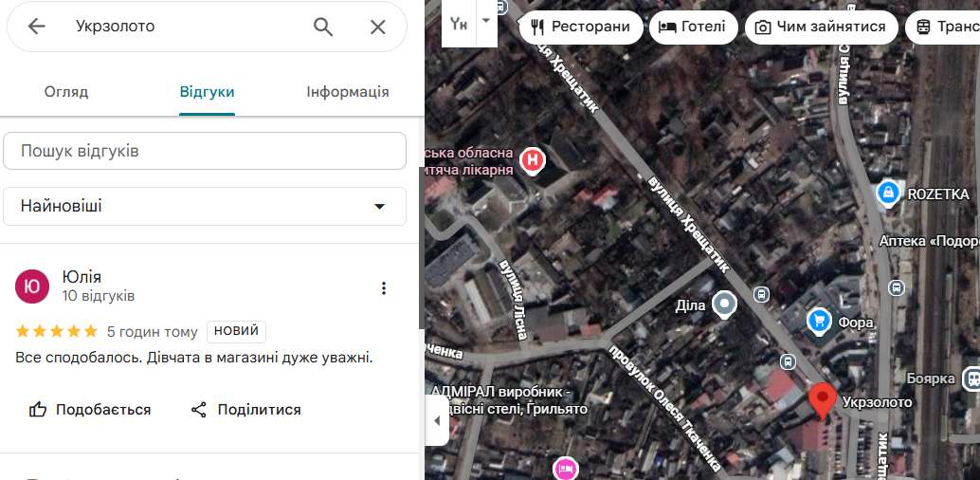Open Юлія's profile avatar

pyautogui.click(x=32, y=286)
